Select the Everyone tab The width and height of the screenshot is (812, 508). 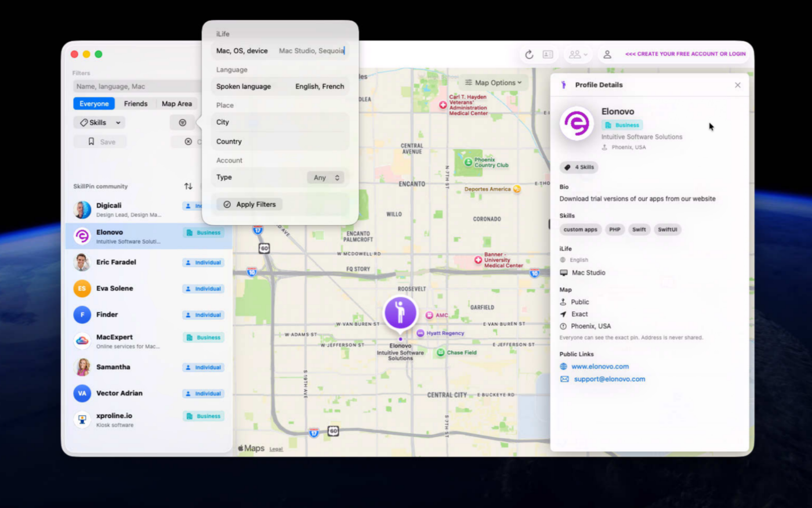click(x=94, y=103)
